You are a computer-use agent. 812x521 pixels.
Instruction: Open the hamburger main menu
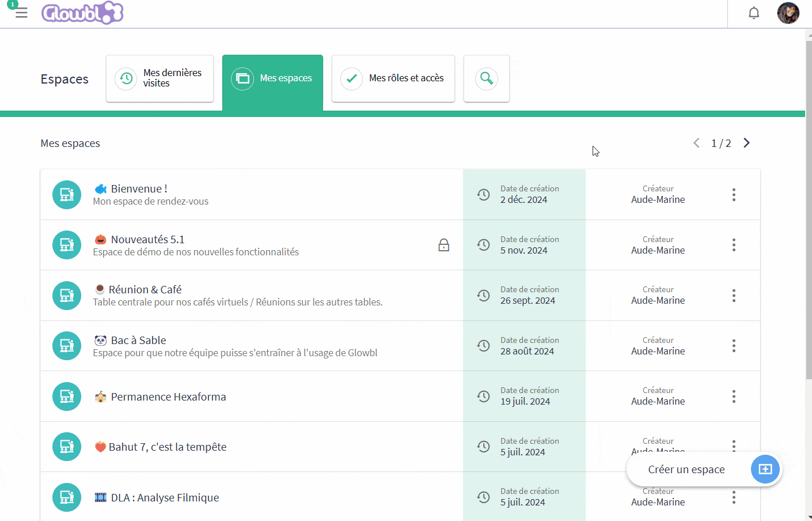21,13
